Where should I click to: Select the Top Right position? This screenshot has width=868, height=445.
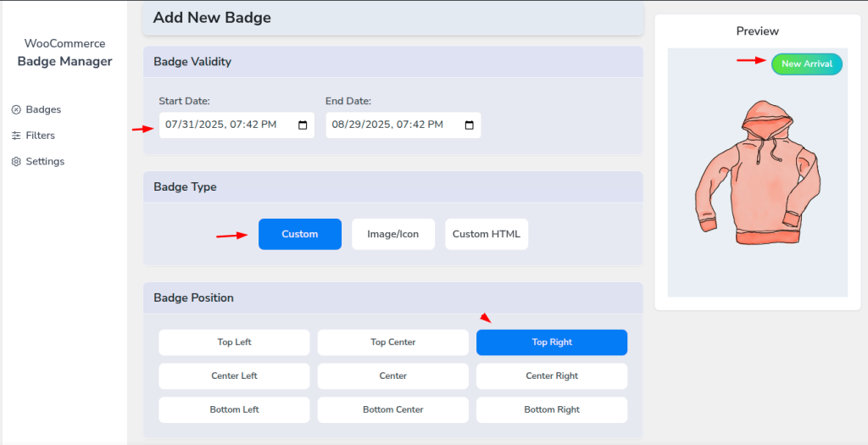(552, 342)
